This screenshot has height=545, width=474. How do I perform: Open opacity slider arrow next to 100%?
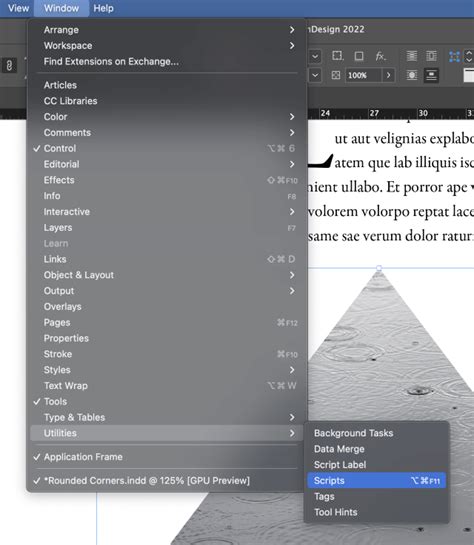[x=389, y=75]
